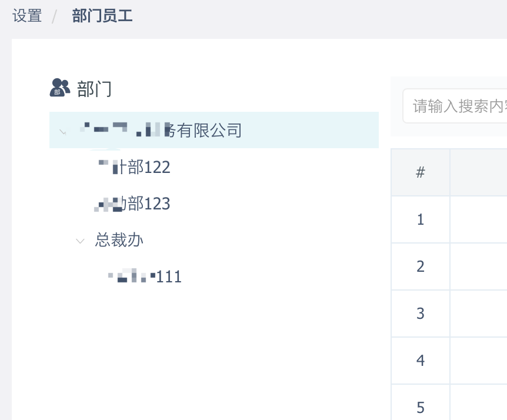Click the # column header
Image resolution: width=507 pixels, height=420 pixels.
tap(420, 172)
